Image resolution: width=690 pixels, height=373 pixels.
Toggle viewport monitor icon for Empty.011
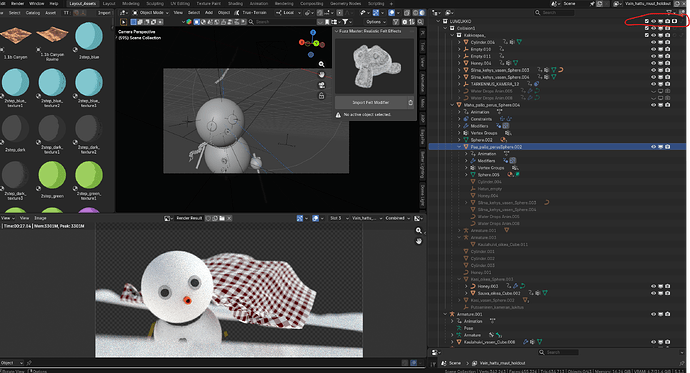(x=661, y=56)
